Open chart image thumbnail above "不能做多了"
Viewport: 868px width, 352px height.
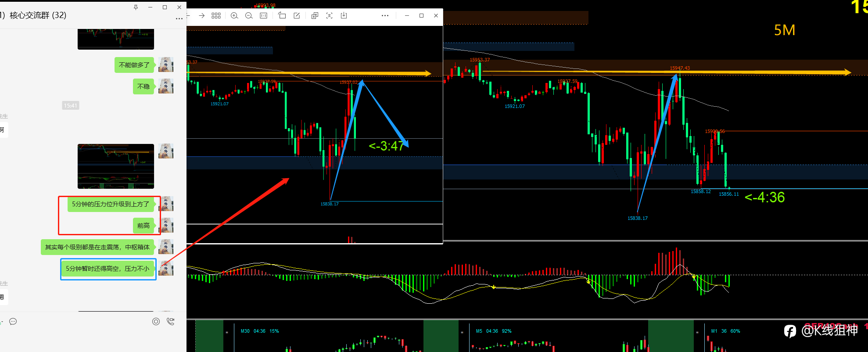[116, 39]
